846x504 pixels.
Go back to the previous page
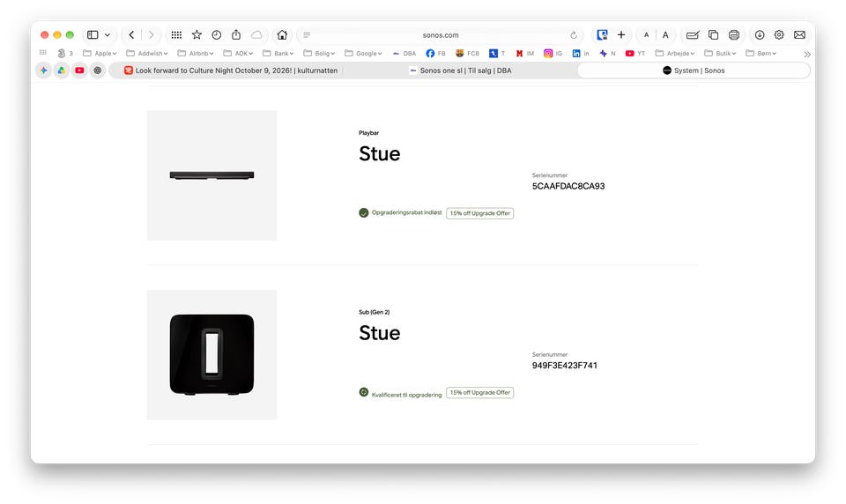pos(131,35)
